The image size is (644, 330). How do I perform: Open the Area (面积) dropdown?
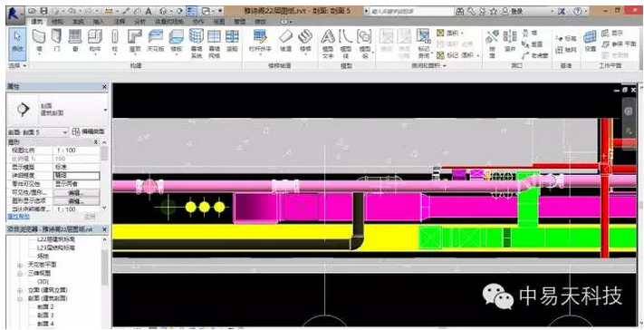coord(450,33)
